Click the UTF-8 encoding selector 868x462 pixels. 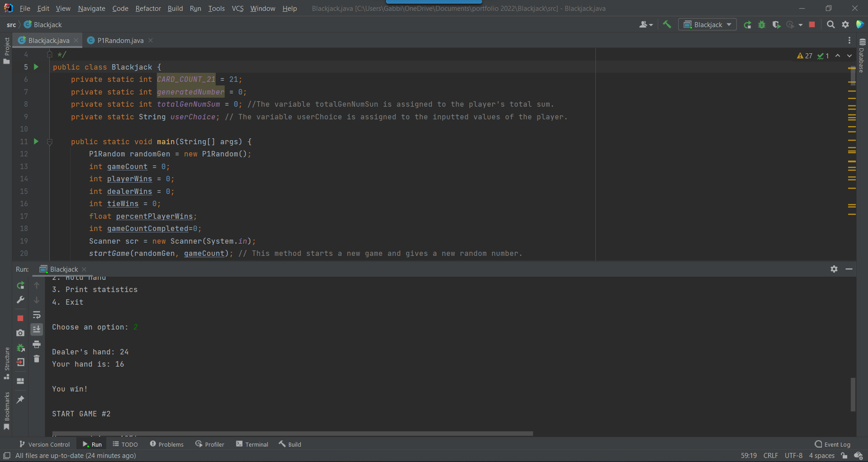point(793,456)
